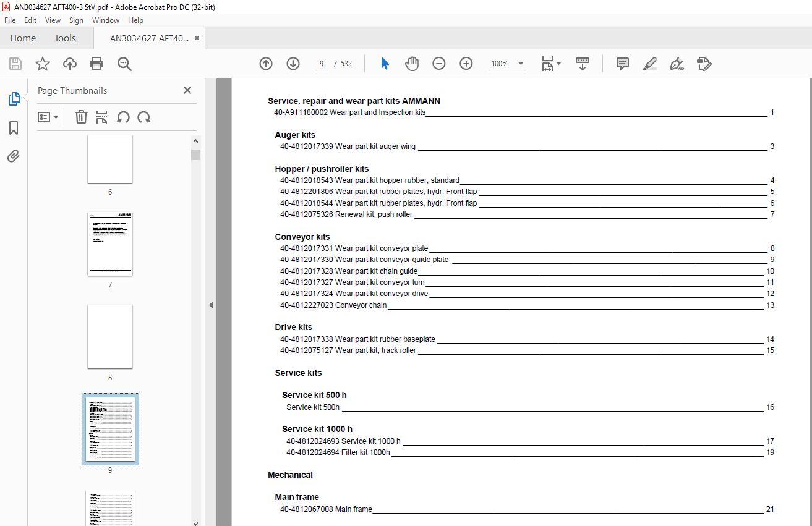Viewport: 812px width, 526px height.
Task: Delete selected page with trash icon
Action: coord(81,117)
